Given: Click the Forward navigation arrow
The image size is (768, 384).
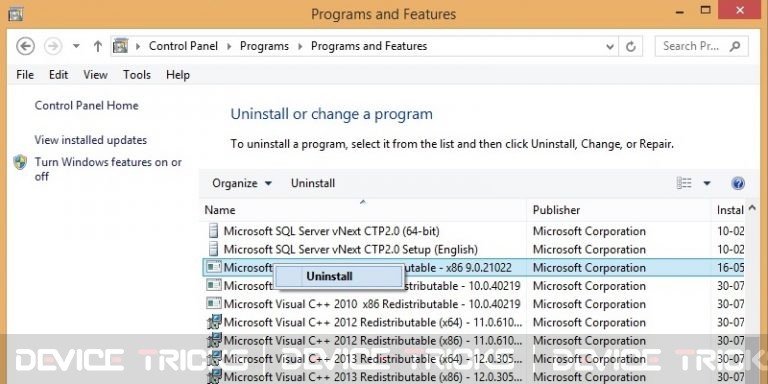Looking at the screenshot, I should (x=53, y=46).
